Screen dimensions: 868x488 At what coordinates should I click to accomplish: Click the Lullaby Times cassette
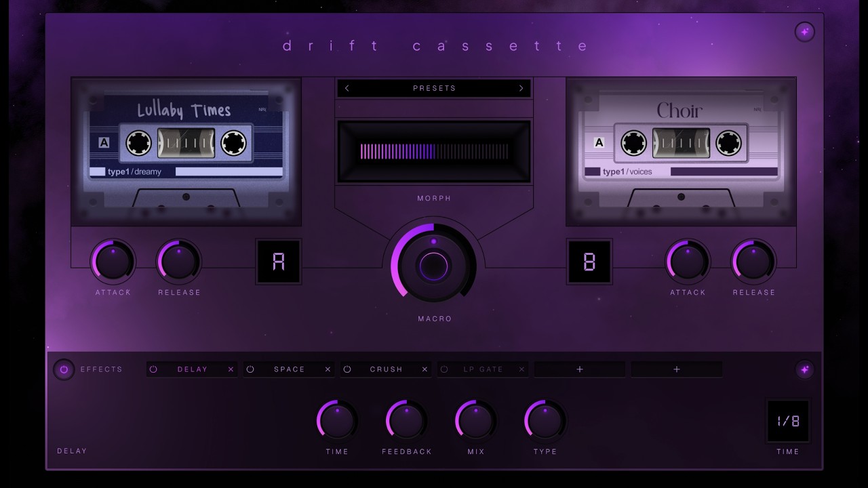pyautogui.click(x=186, y=151)
